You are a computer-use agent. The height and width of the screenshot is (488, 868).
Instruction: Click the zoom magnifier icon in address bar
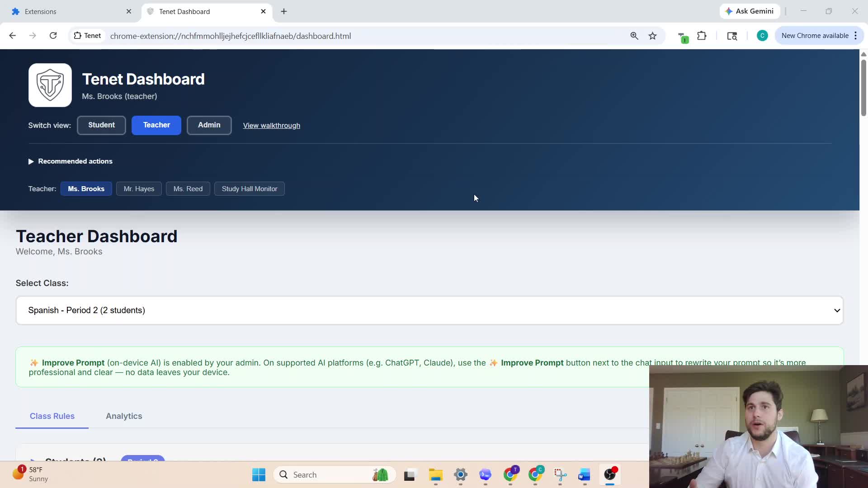pyautogui.click(x=634, y=36)
